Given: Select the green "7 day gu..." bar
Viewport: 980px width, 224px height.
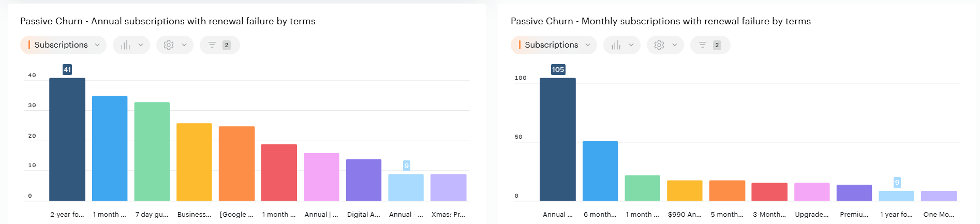Looking at the screenshot, I should tap(152, 151).
